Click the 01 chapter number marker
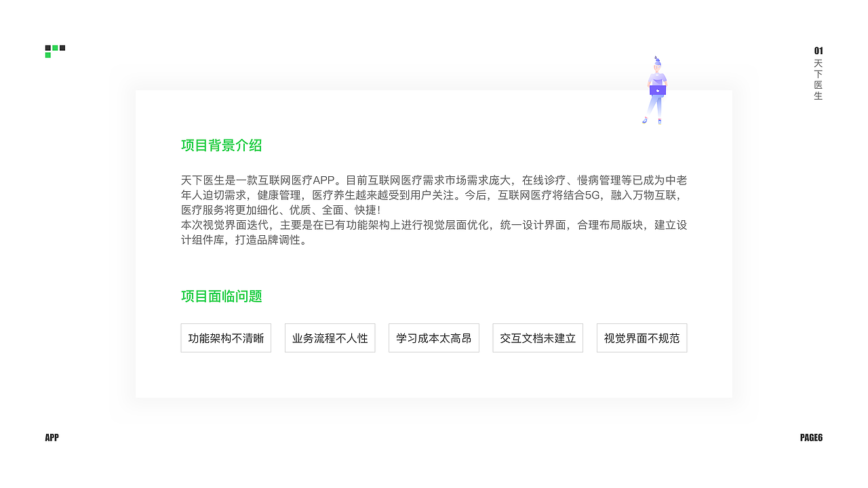The height and width of the screenshot is (488, 868). 818,51
